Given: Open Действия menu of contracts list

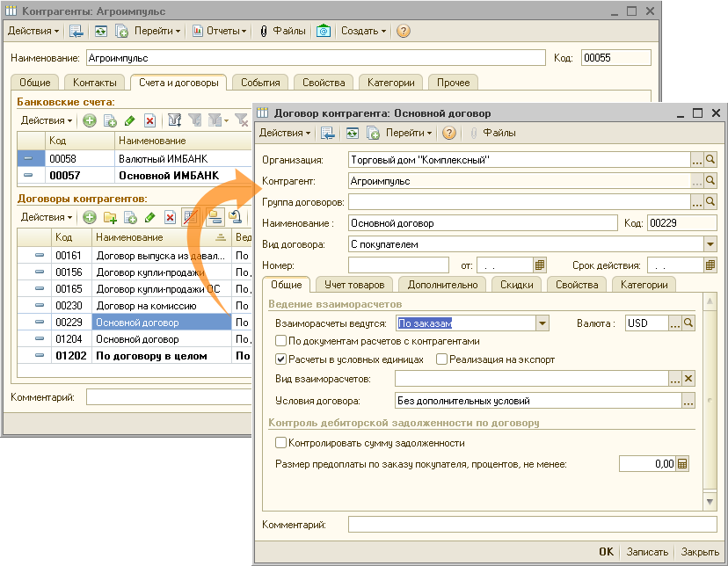Looking at the screenshot, I should click(47, 217).
